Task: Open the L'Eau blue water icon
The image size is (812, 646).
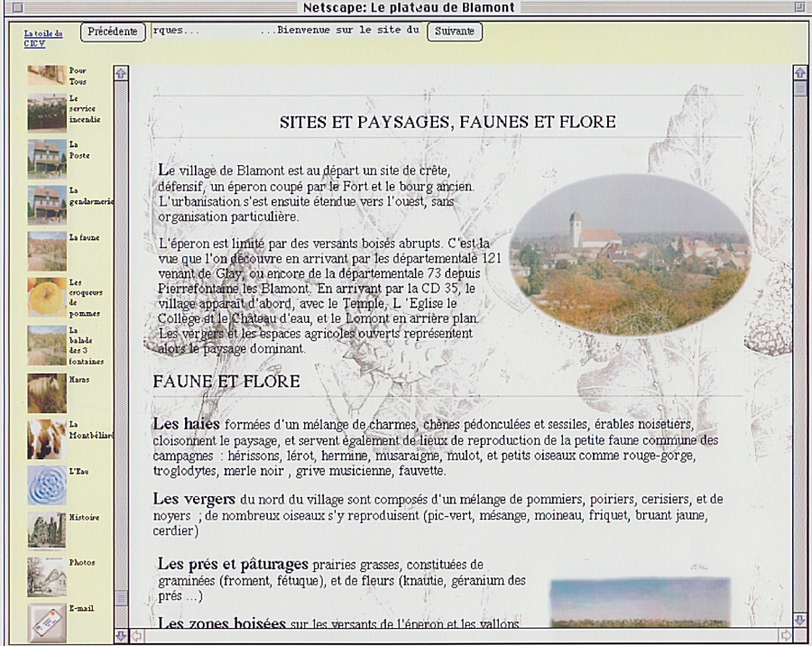Action: point(46,484)
